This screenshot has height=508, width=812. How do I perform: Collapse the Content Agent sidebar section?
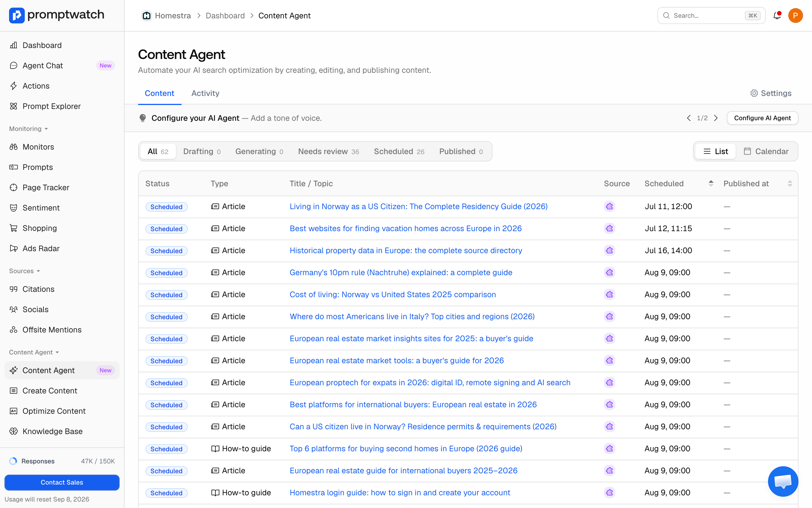click(34, 352)
